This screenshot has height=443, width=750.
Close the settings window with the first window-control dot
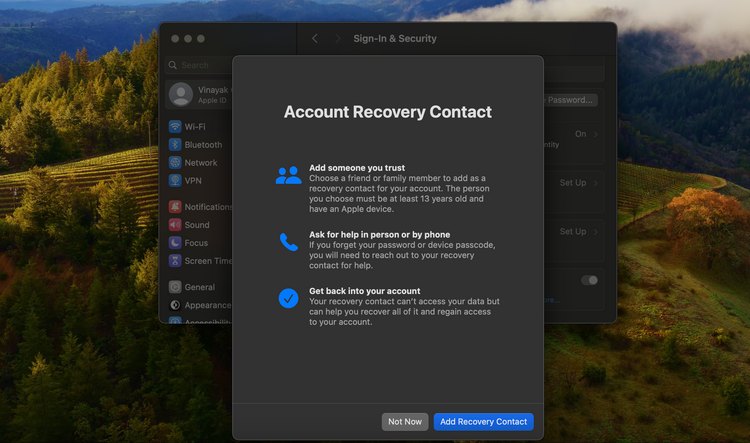[175, 38]
